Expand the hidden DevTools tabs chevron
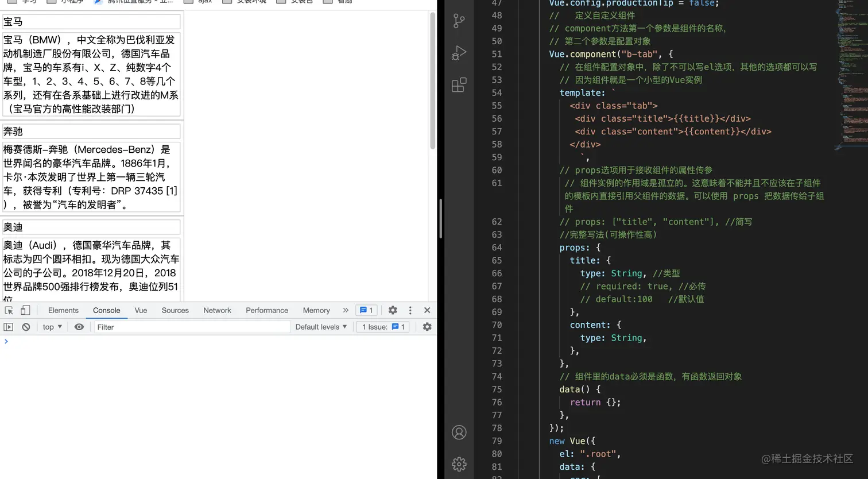 tap(346, 310)
